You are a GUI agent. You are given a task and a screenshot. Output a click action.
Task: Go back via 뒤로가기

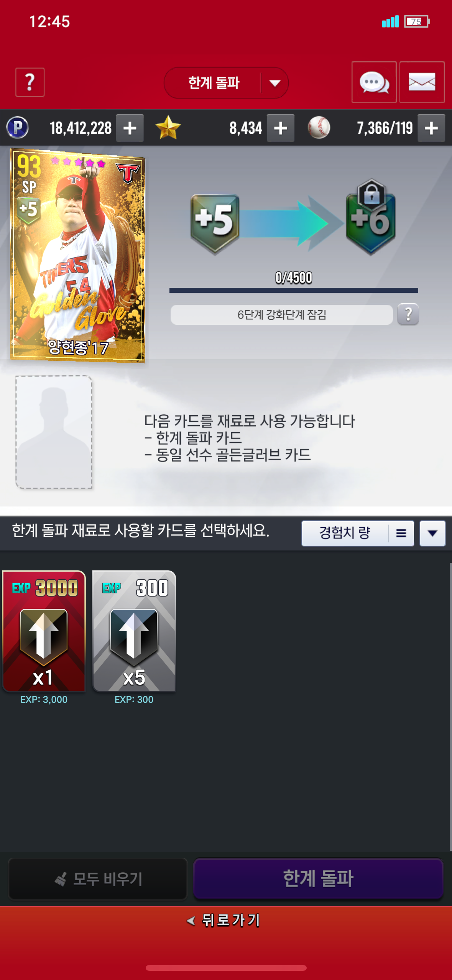point(224,920)
